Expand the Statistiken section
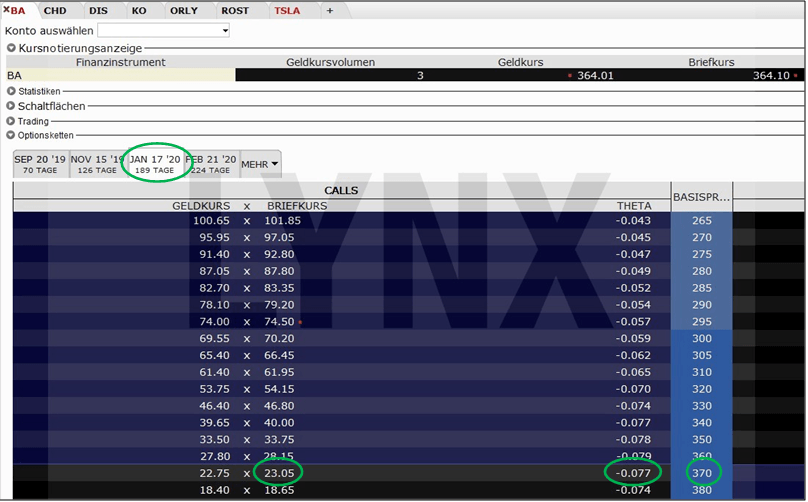Screen dimensions: 808x502 click(x=11, y=91)
